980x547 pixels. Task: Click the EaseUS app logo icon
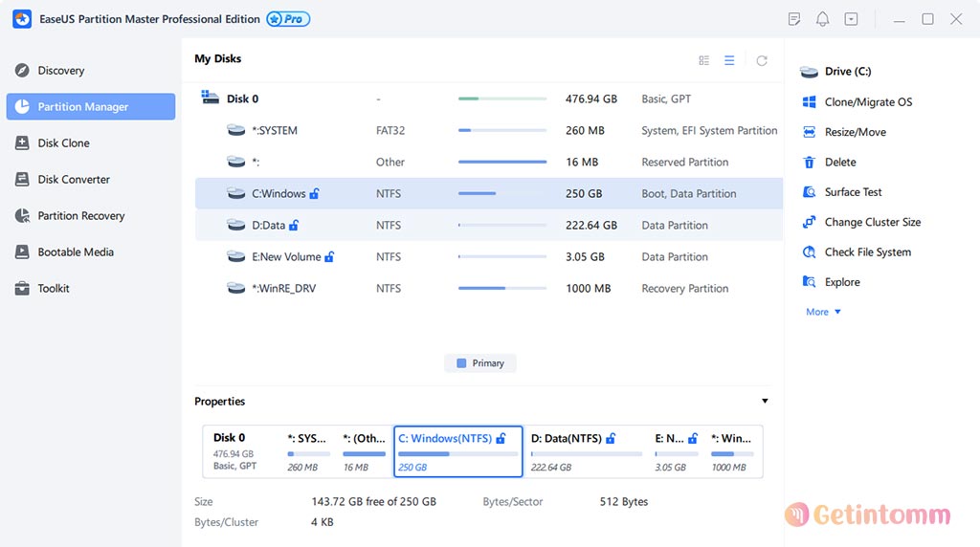click(22, 19)
